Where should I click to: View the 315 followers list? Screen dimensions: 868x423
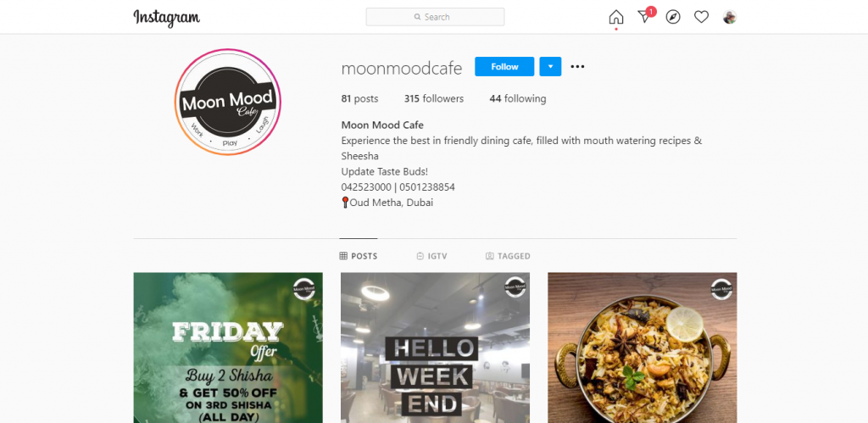click(x=434, y=98)
